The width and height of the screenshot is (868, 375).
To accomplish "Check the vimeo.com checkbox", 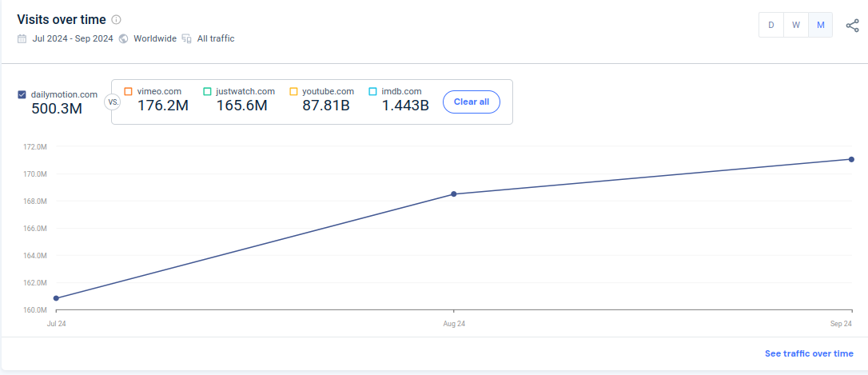I will (128, 91).
